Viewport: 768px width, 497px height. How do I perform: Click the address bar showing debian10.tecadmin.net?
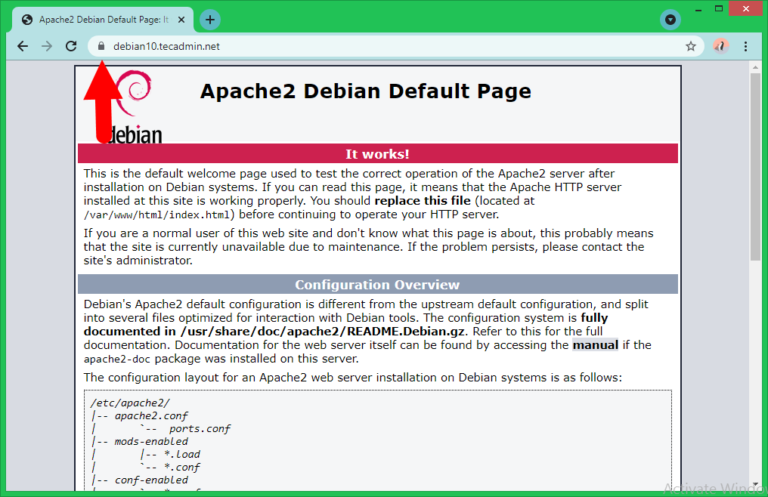click(380, 46)
